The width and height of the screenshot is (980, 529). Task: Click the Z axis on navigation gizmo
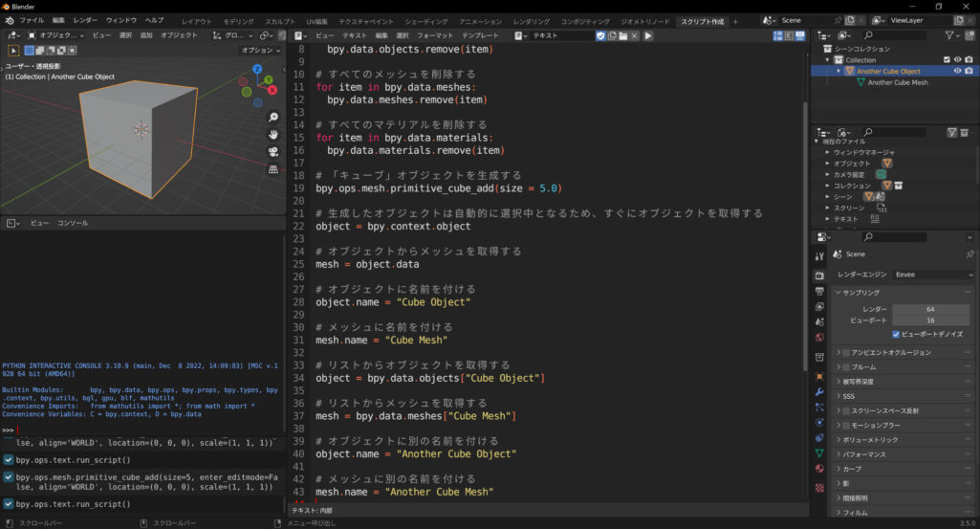tap(257, 69)
